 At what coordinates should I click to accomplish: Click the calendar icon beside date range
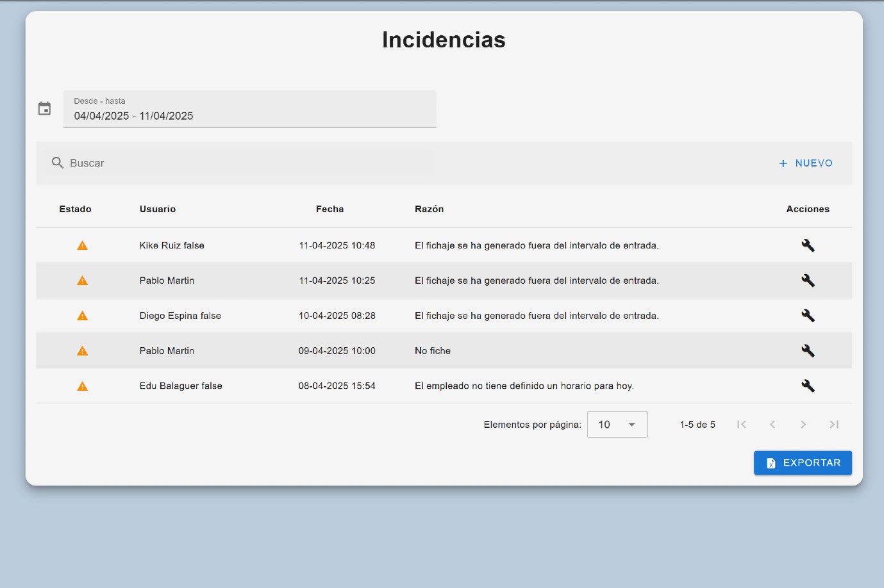click(x=44, y=109)
